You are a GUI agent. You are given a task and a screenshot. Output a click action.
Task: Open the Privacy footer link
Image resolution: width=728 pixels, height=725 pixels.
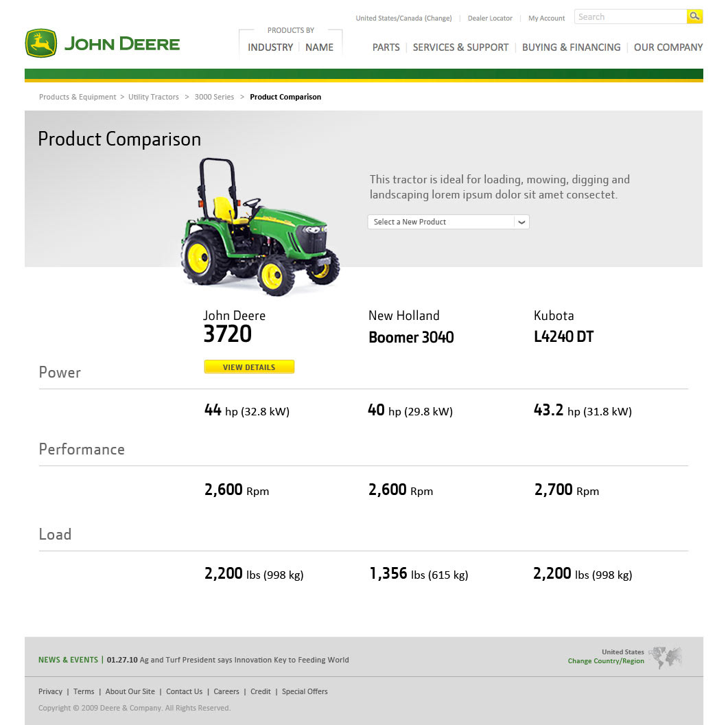pos(50,691)
